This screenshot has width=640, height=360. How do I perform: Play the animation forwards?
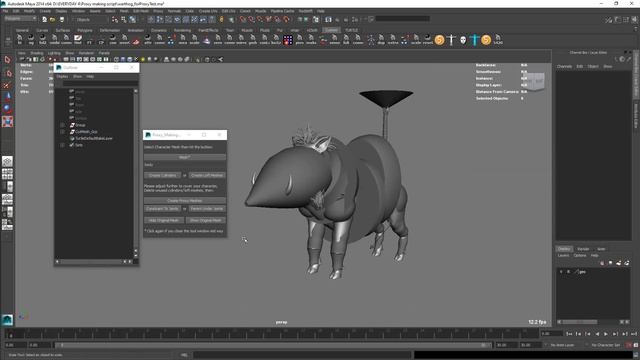point(606,334)
